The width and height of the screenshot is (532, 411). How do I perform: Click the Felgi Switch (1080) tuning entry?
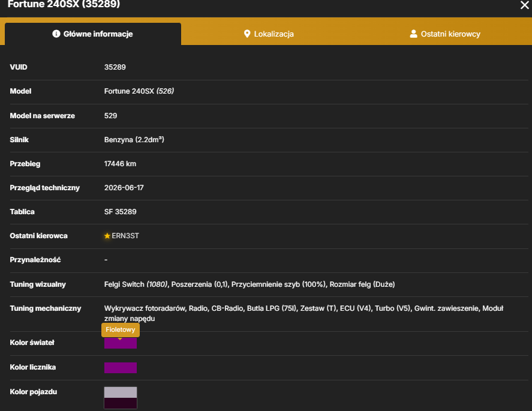click(x=136, y=284)
